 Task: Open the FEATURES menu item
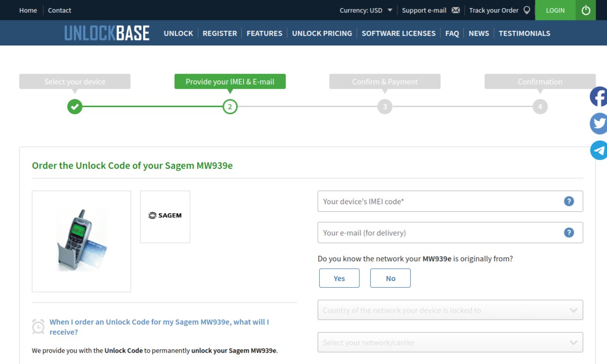pos(264,33)
